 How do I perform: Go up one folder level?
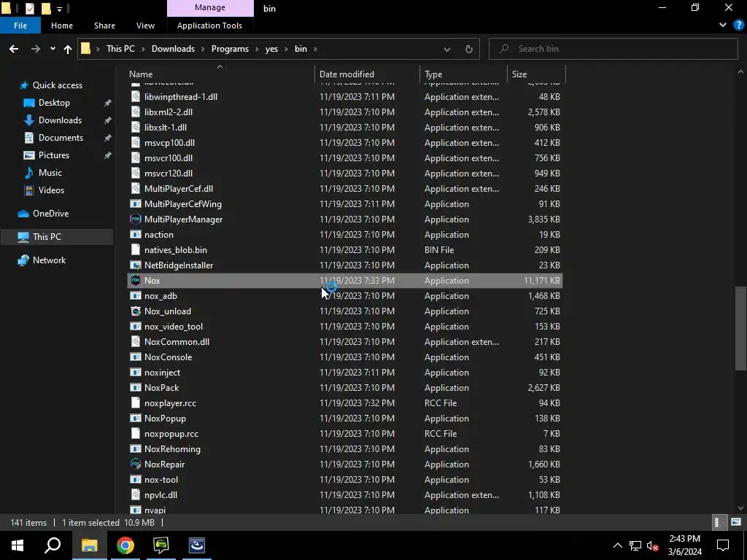point(68,49)
